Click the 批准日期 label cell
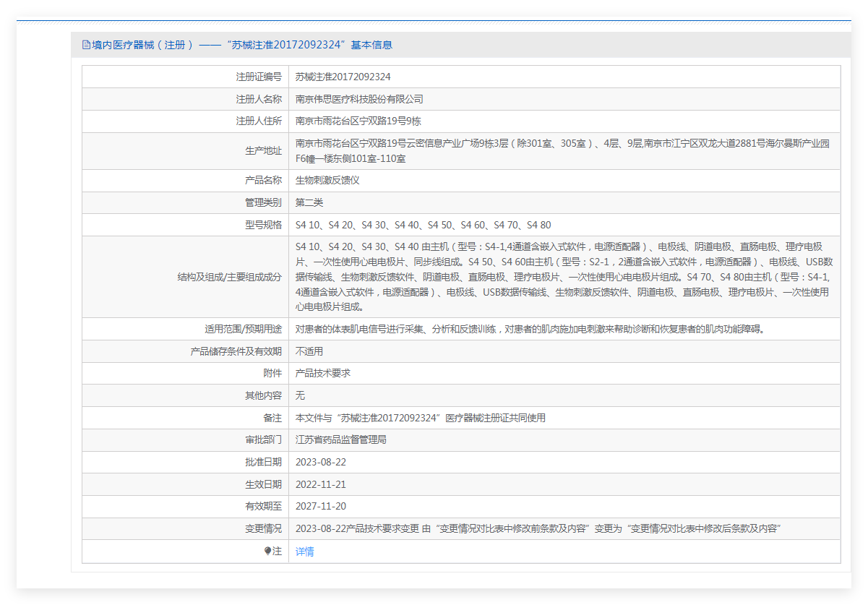Screen dimensions: 868x605 pos(185,463)
